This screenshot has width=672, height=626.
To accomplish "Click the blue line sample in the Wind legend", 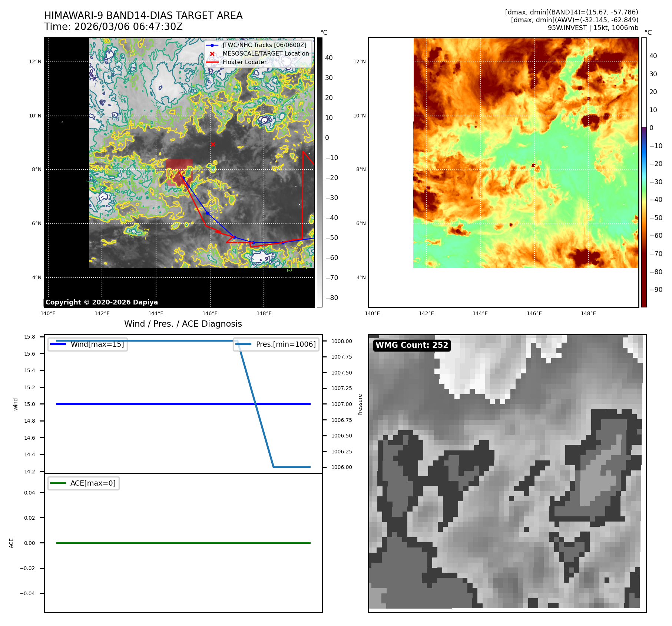I will pyautogui.click(x=58, y=344).
